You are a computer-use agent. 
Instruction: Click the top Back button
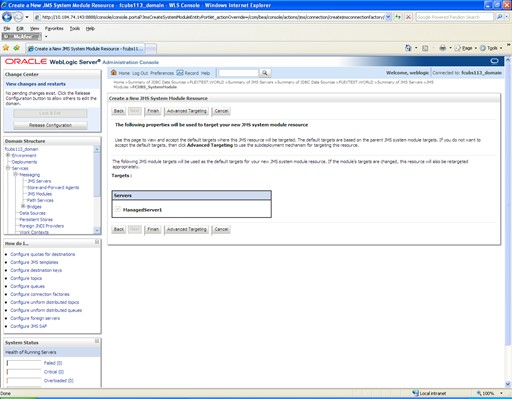119,111
